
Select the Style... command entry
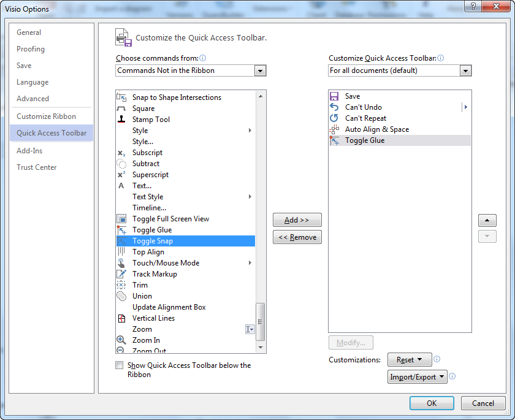click(x=186, y=142)
